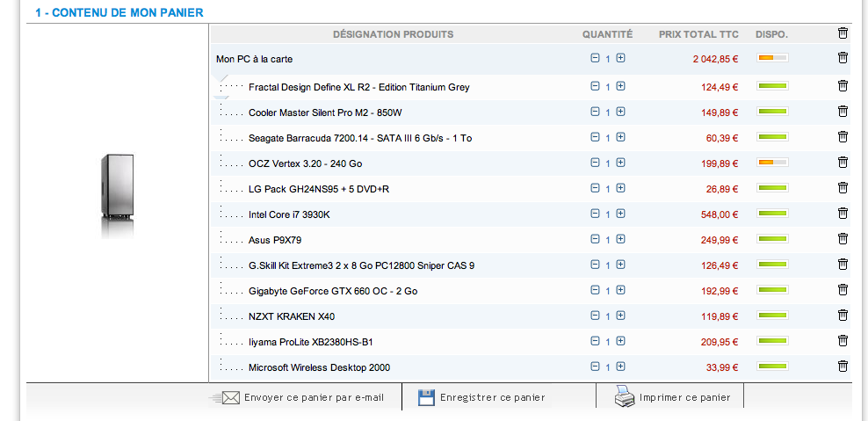Increase quantity of Gigabyte GeForce GTX 660
The image size is (868, 421).
[x=620, y=290]
